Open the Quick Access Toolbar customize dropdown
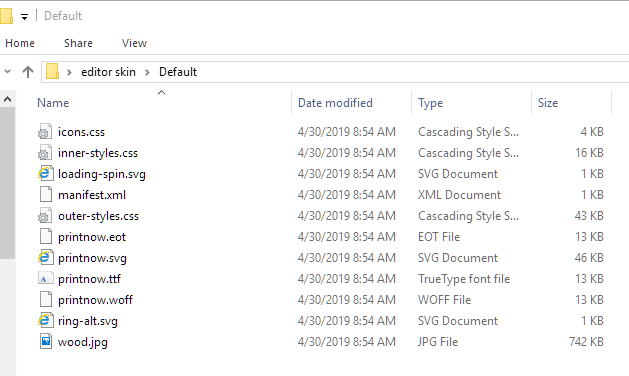Image resolution: width=629 pixels, height=376 pixels. click(24, 16)
